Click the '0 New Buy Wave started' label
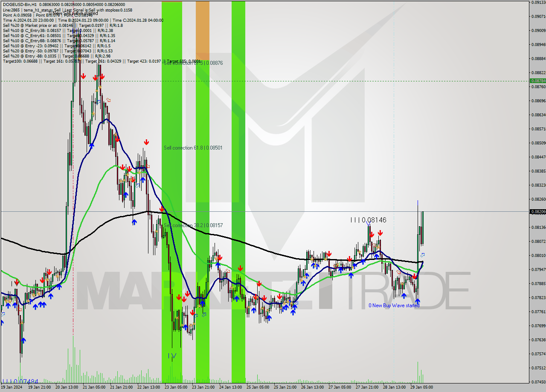 pyautogui.click(x=394, y=306)
